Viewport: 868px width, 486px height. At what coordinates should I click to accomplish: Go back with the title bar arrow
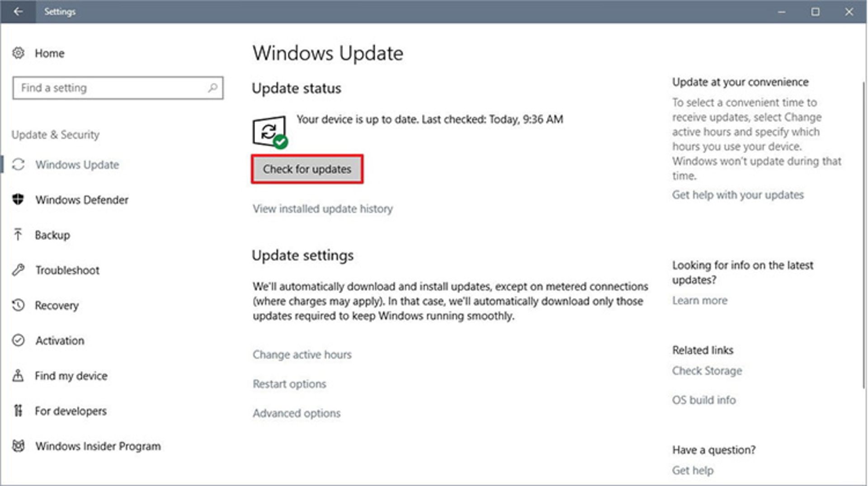(x=18, y=12)
